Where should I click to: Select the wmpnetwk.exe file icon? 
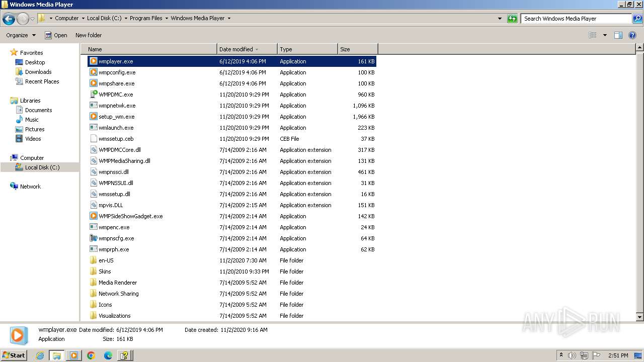[x=93, y=106]
